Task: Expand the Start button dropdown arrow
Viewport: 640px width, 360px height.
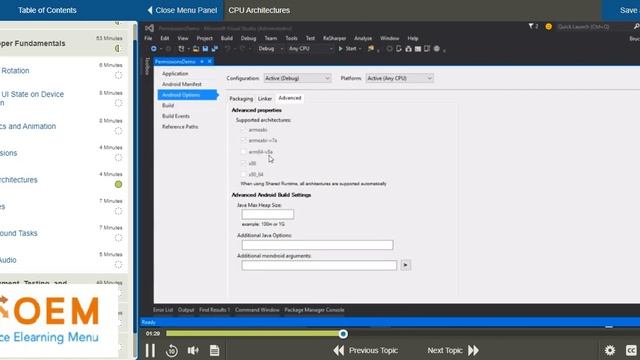Action: coord(360,49)
